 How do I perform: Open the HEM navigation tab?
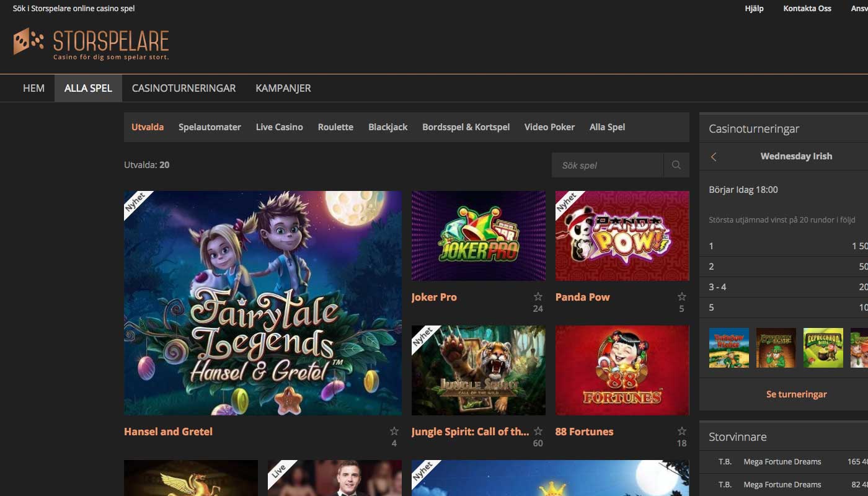coord(33,88)
